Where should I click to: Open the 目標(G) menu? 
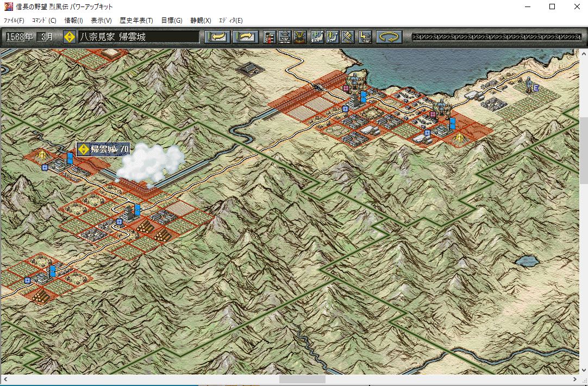tap(172, 20)
